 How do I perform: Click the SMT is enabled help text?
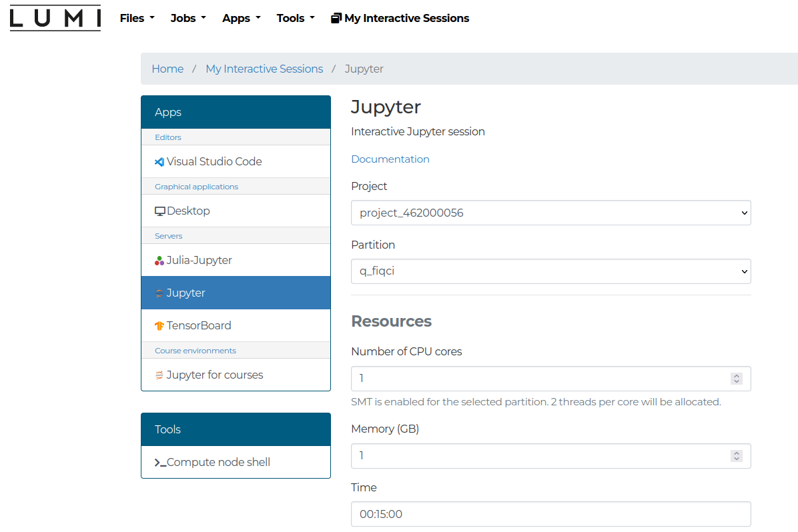536,402
